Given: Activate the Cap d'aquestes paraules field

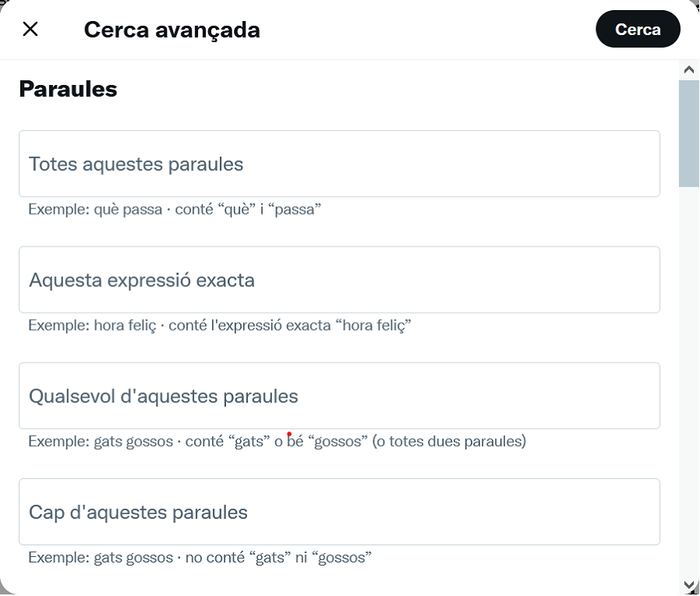Looking at the screenshot, I should [339, 511].
